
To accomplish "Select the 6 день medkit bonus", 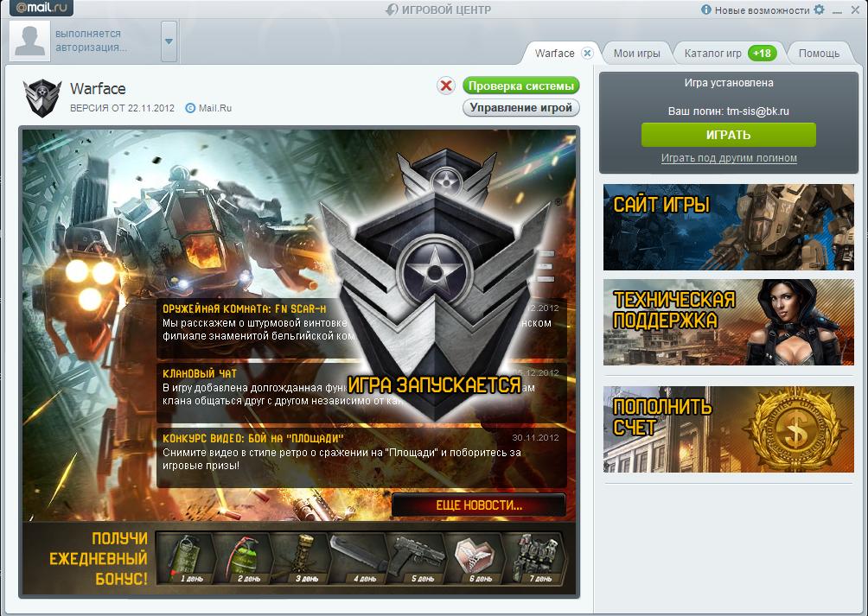I will click(475, 558).
